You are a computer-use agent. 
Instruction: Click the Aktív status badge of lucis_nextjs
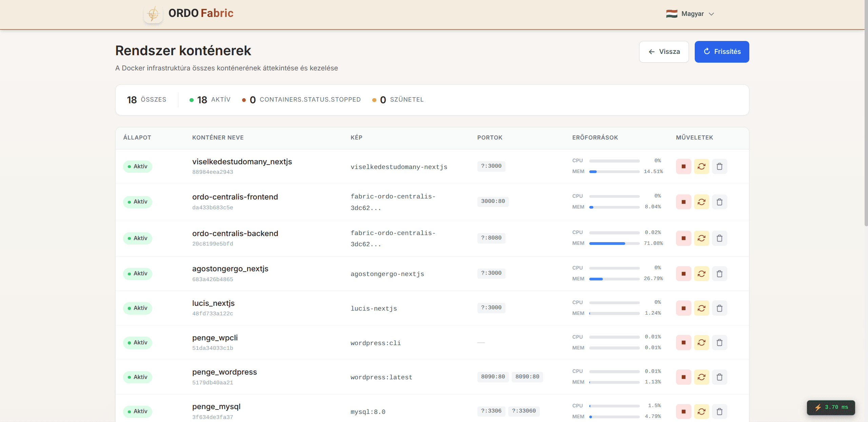(x=137, y=308)
